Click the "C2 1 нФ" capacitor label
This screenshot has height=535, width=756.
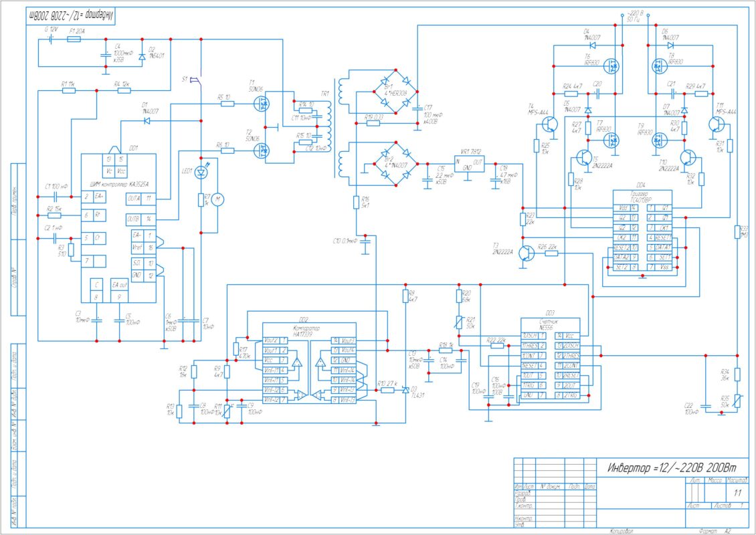tap(54, 227)
